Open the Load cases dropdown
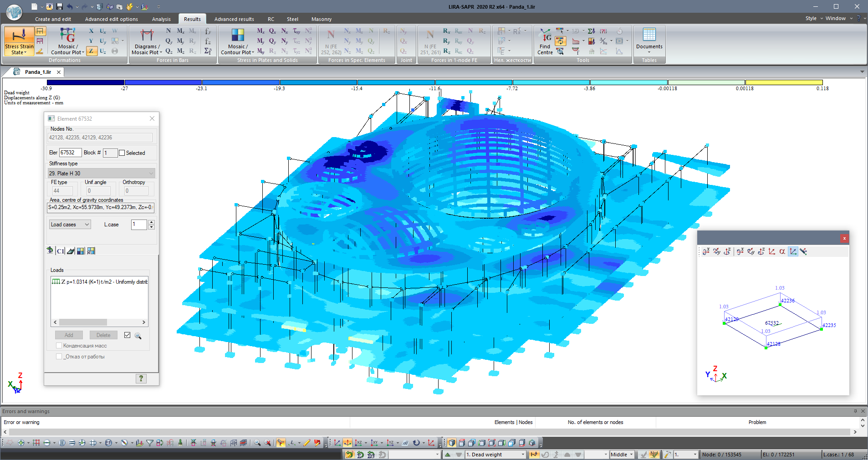868x460 pixels. [x=70, y=225]
